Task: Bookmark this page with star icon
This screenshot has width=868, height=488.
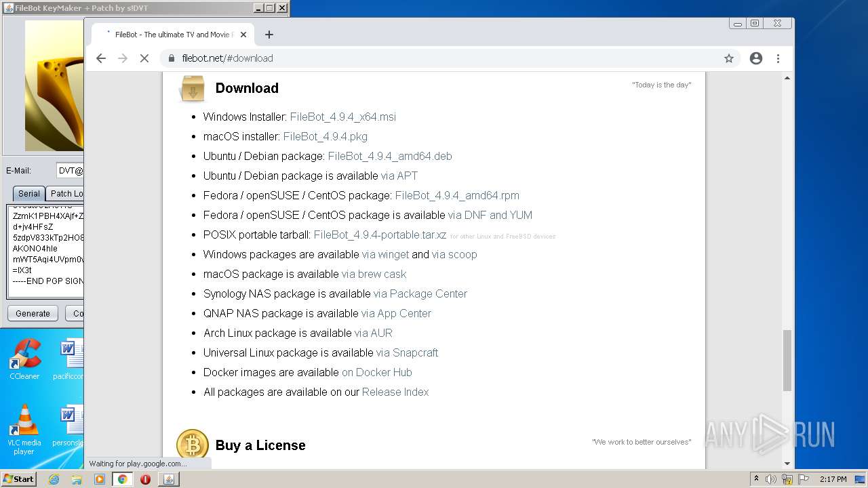Action: (x=729, y=58)
